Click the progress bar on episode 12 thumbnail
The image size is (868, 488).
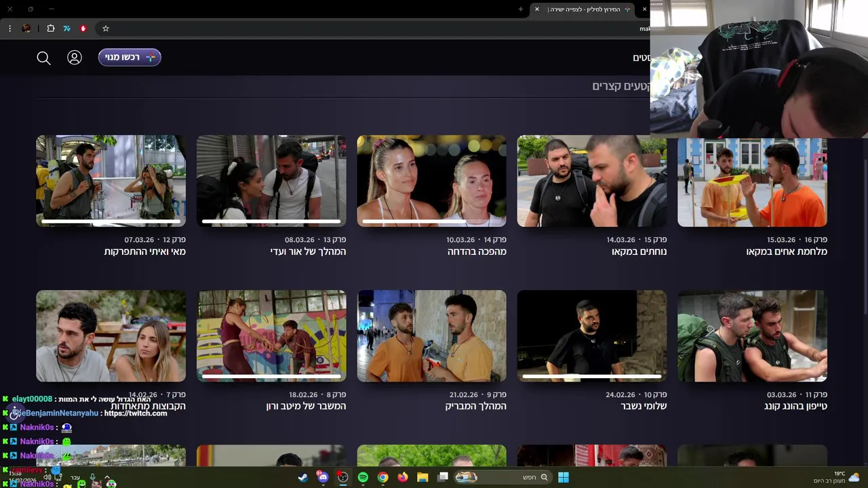point(111,221)
